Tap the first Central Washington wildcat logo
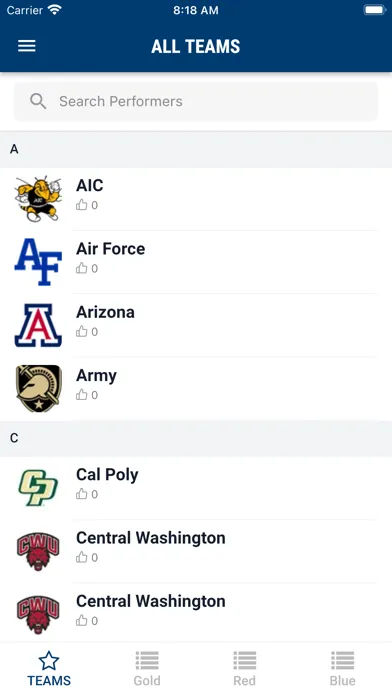 [38, 551]
